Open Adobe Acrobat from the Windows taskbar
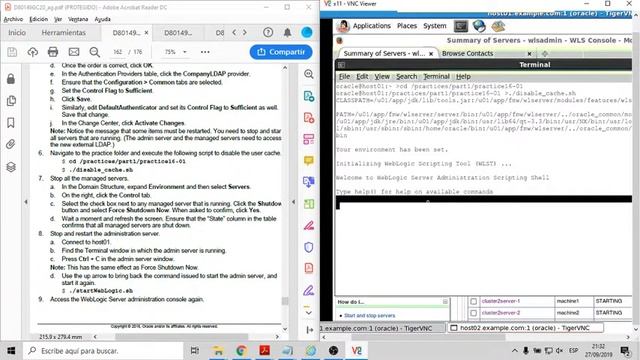Screen dimensions: 640x360 point(264,351)
